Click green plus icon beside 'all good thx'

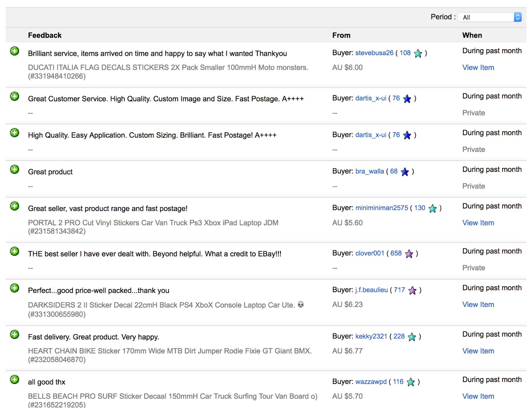pos(15,380)
